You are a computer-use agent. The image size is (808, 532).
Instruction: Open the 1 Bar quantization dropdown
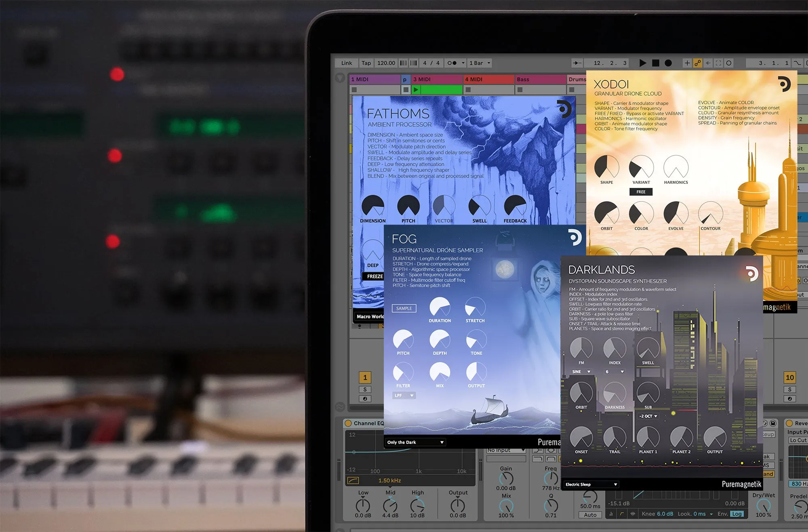[x=480, y=63]
